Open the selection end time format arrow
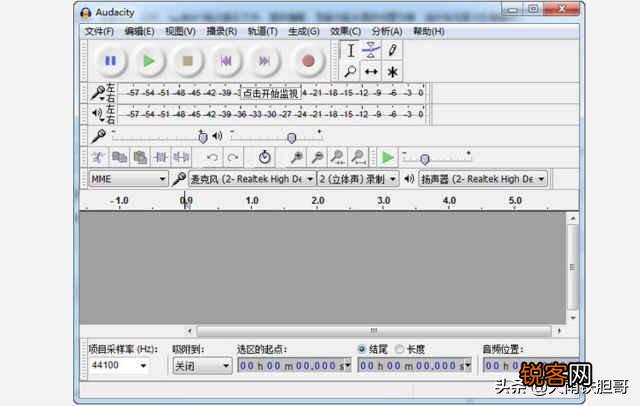 point(468,366)
